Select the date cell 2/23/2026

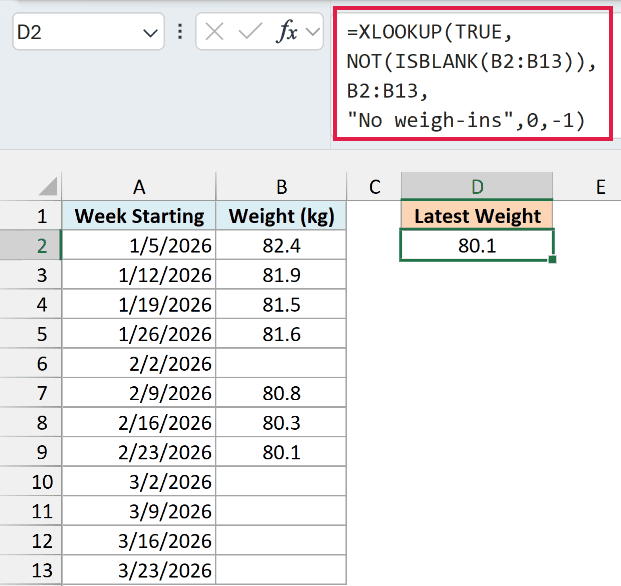click(139, 452)
